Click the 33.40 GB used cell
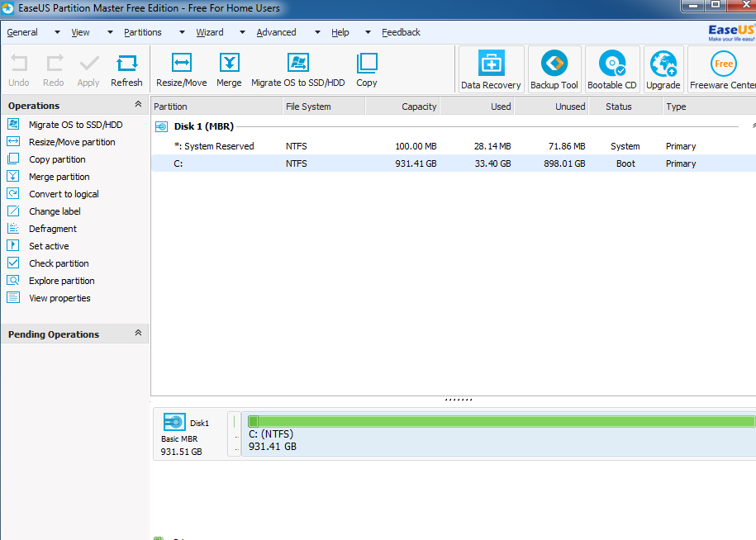756x540 pixels. (x=492, y=163)
